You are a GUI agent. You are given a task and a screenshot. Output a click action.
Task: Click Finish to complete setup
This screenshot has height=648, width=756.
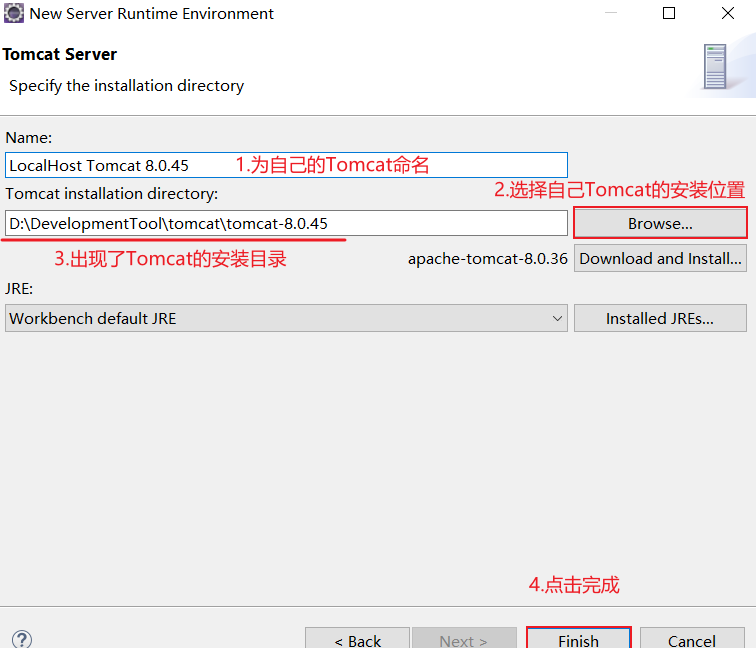tap(579, 639)
